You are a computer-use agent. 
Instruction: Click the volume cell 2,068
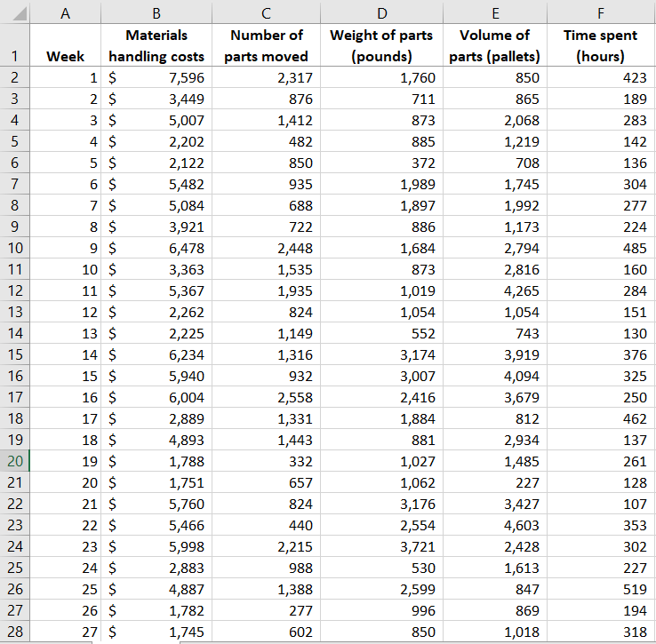pyautogui.click(x=495, y=120)
